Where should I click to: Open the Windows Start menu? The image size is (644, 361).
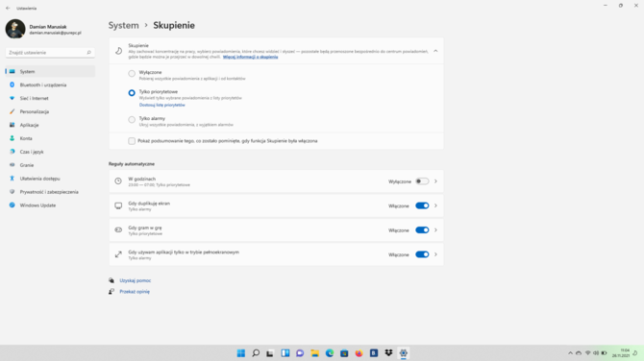241,353
